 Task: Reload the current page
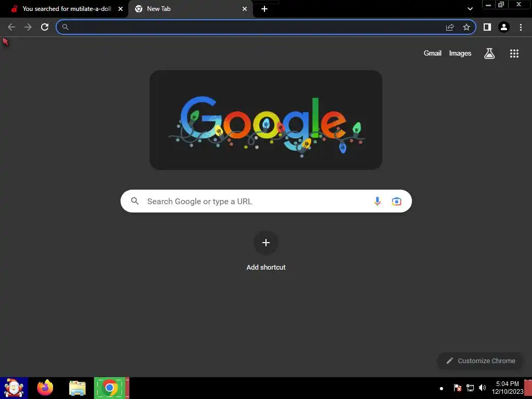45,27
